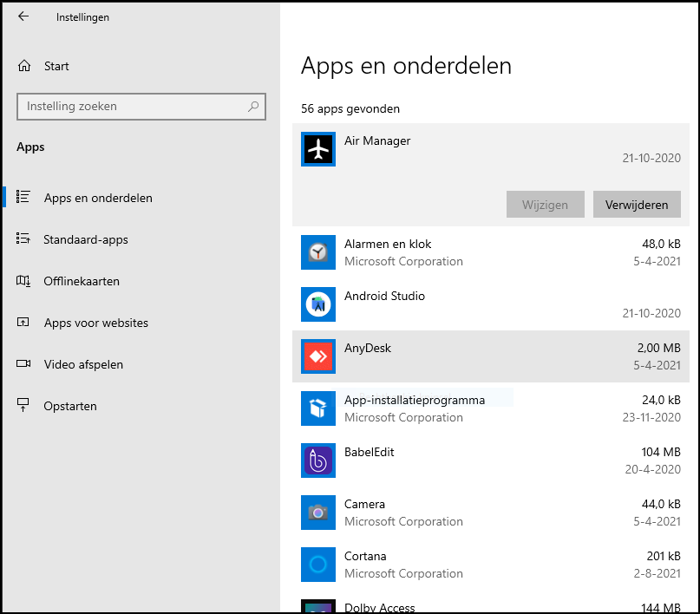
Task: Click the Start home icon
Action: [x=24, y=66]
